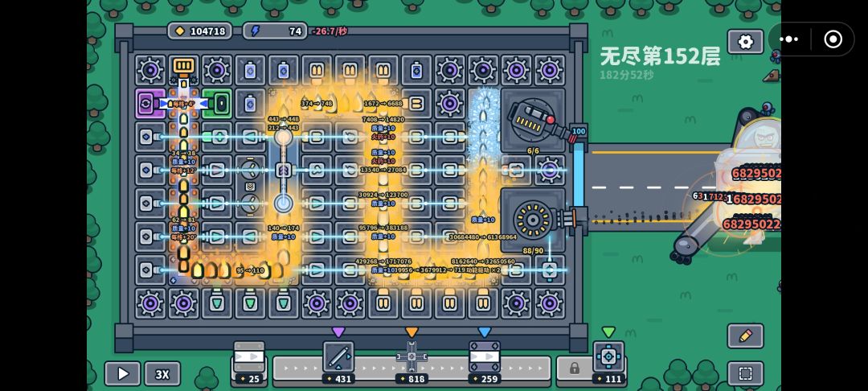This screenshot has width=868, height=391.
Task: Click the yellow ammo box tile at top
Action: pyautogui.click(x=183, y=67)
